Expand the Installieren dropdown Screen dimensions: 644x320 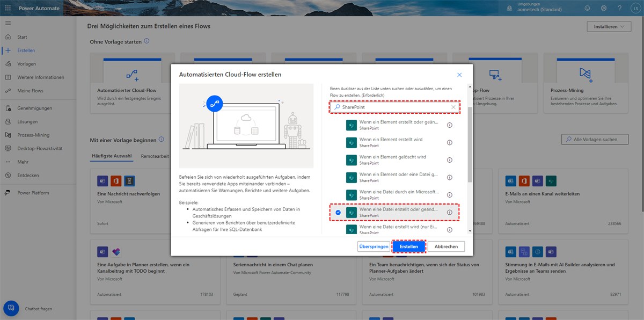pyautogui.click(x=609, y=27)
